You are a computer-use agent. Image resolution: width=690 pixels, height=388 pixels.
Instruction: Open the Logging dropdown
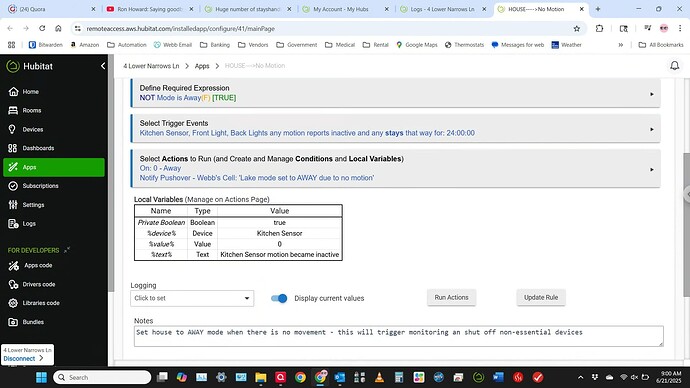192,298
